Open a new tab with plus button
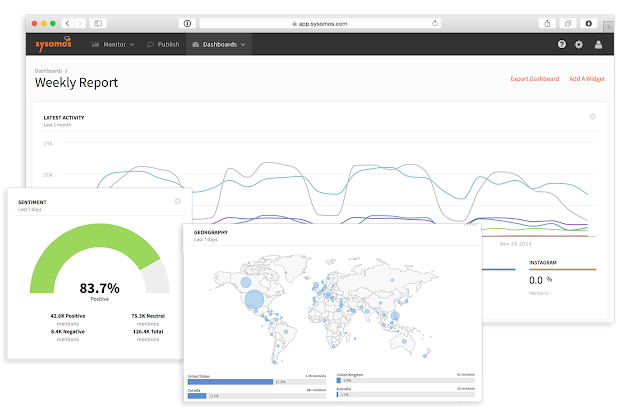The image size is (640, 407). (609, 27)
